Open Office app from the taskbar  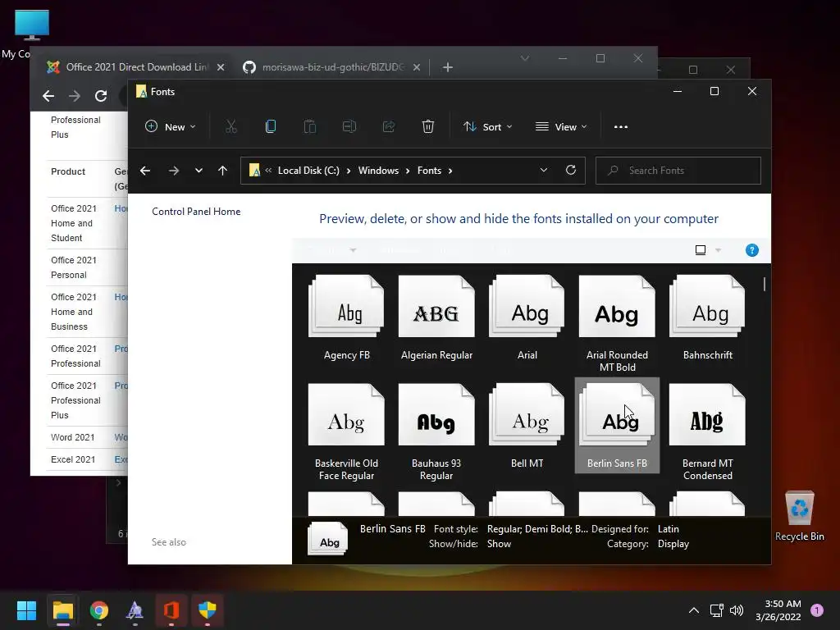click(171, 610)
